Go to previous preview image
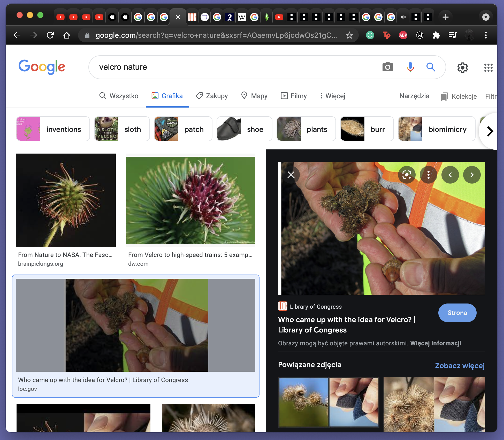This screenshot has height=440, width=504. [x=450, y=175]
